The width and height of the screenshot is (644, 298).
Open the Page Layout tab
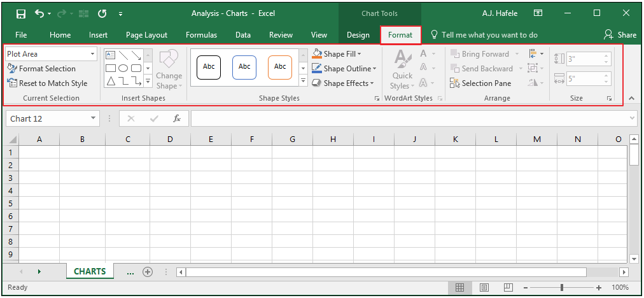(146, 35)
